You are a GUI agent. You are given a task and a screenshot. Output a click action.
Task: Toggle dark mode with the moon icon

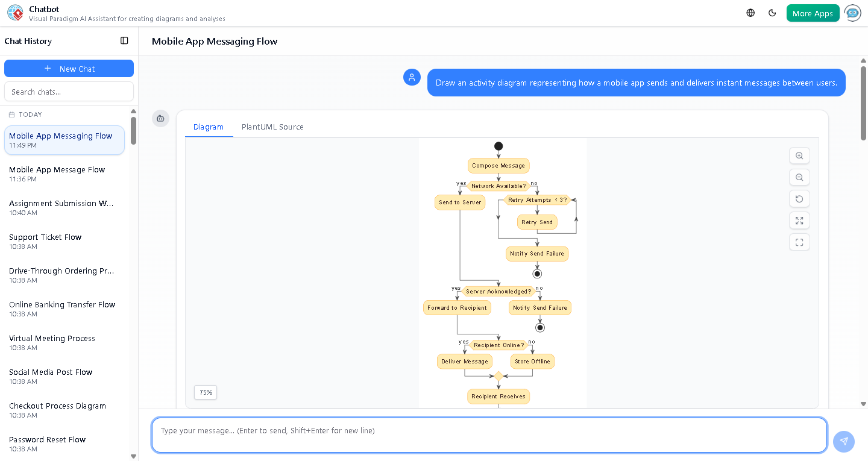click(772, 12)
